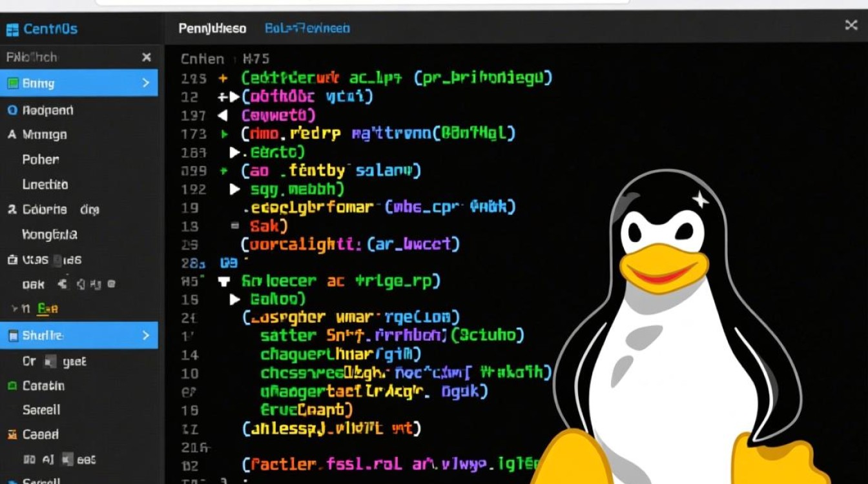Click the CentOS logo icon
This screenshot has height=484, width=868.
pyautogui.click(x=12, y=29)
